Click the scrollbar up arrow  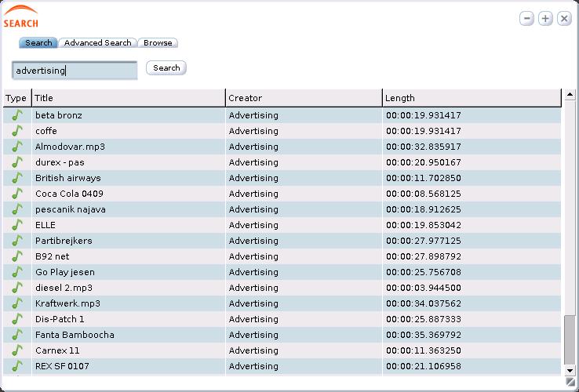coord(570,95)
